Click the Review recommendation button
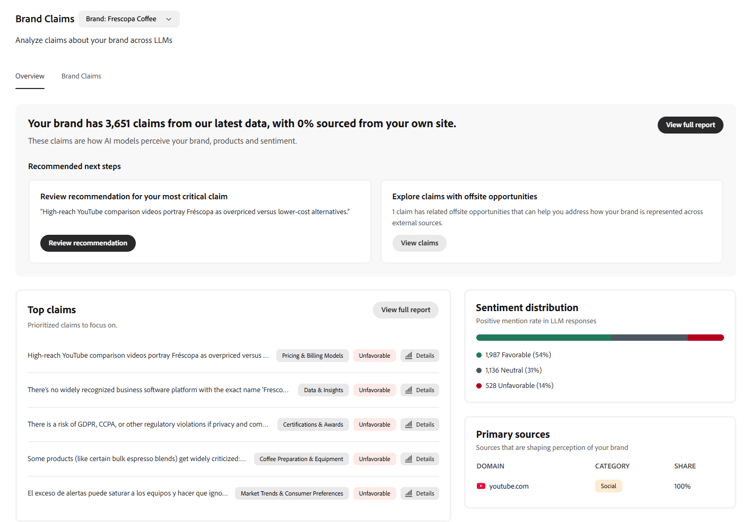750x522 pixels. point(88,243)
